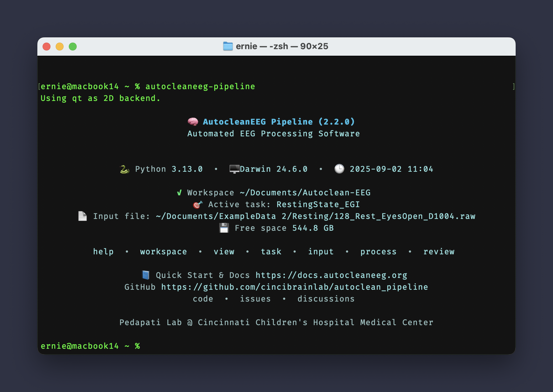553x392 pixels.
Task: Click 'Automated EEG Processing Software' subtitle
Action: (274, 134)
